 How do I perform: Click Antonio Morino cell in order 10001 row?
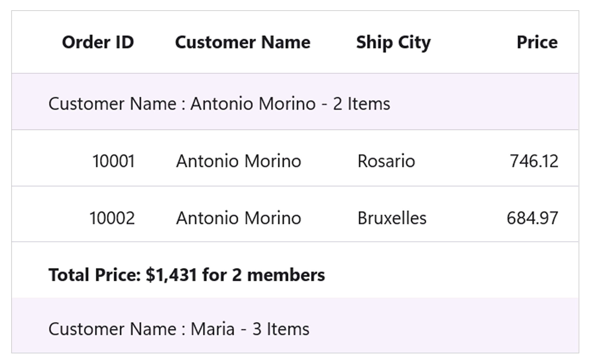(238, 161)
